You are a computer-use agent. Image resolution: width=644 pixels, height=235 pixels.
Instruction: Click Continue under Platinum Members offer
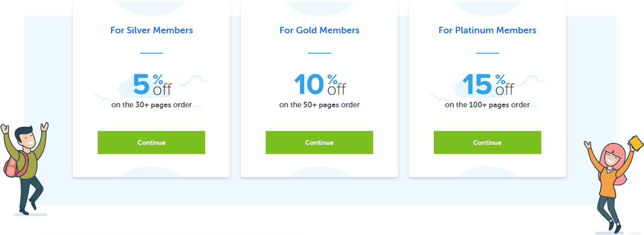(488, 142)
